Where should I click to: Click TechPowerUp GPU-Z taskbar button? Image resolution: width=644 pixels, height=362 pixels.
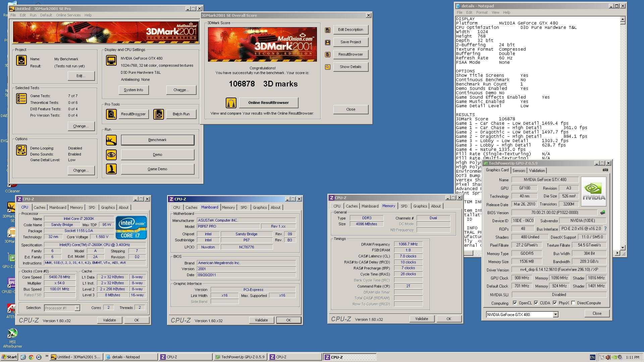(x=240, y=357)
